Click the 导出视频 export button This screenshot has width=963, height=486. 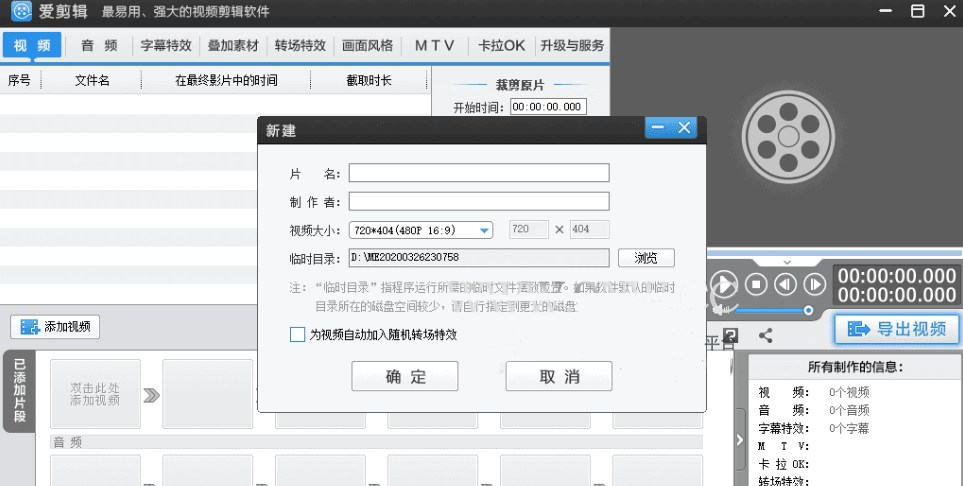point(896,328)
